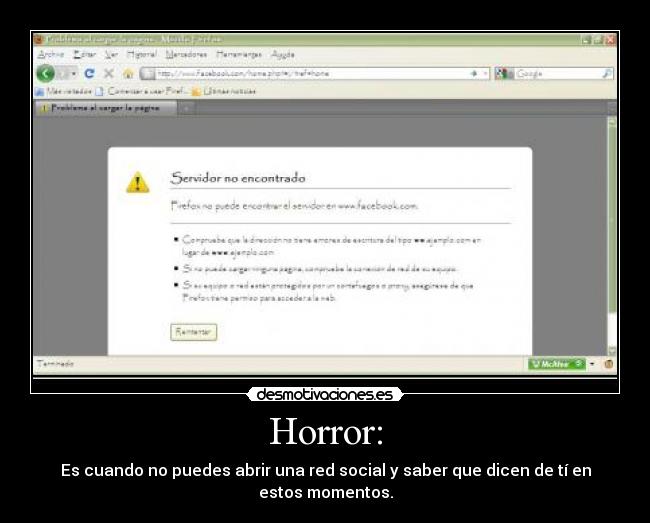Open the 'Más visitados' bookmark
The width and height of the screenshot is (650, 523).
(63, 91)
